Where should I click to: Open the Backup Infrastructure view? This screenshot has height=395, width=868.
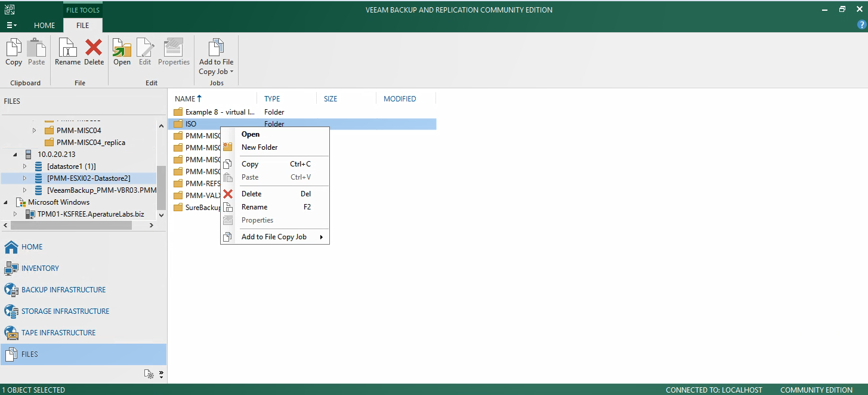click(63, 290)
